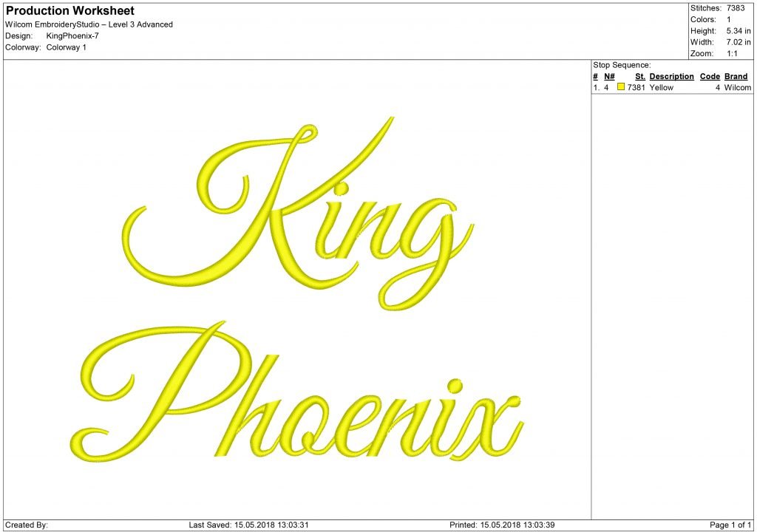757x532 pixels.
Task: Click the Colorway 1 label
Action: point(66,47)
